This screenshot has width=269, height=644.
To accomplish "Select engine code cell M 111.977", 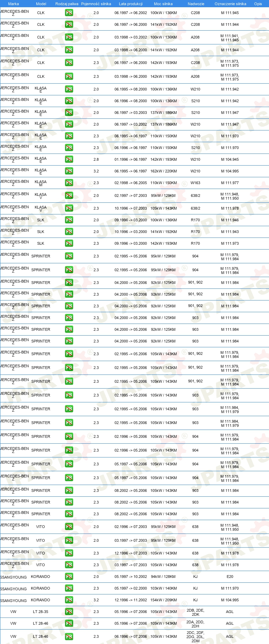I will 230,183.
